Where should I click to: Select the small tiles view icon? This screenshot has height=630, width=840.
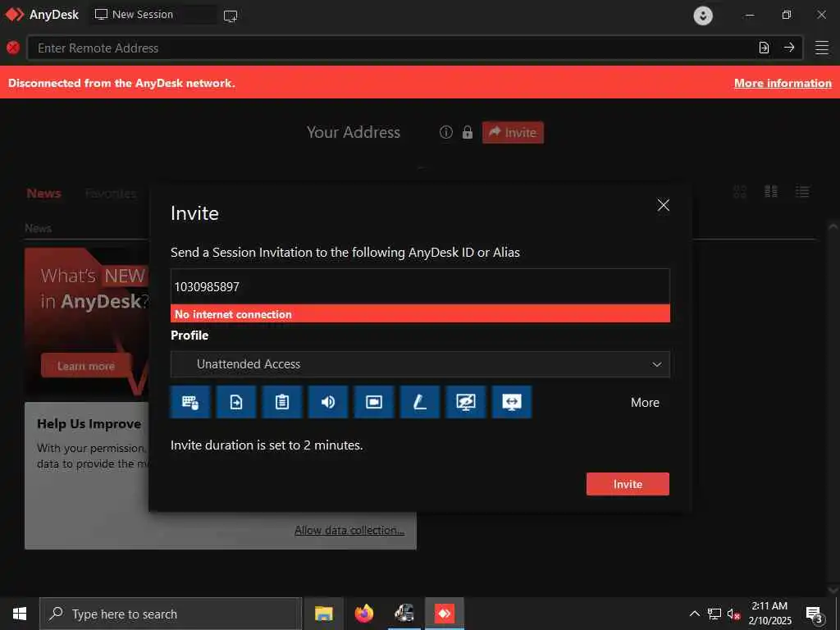pos(740,192)
